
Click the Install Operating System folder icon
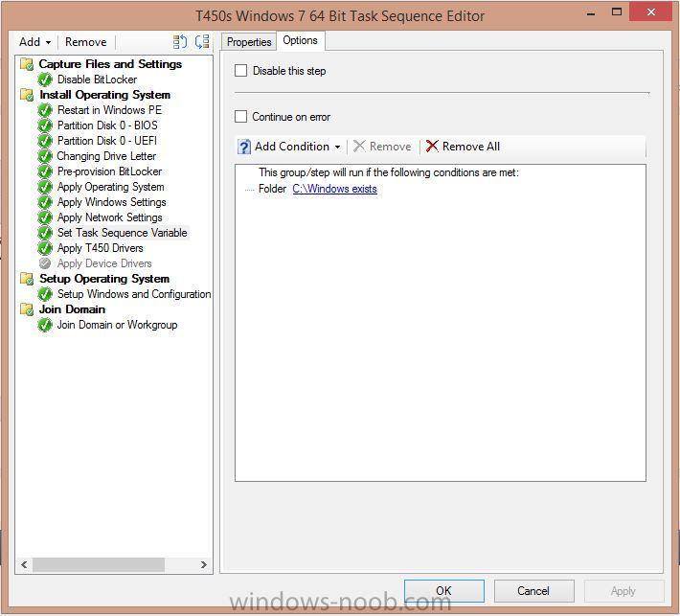pos(27,95)
